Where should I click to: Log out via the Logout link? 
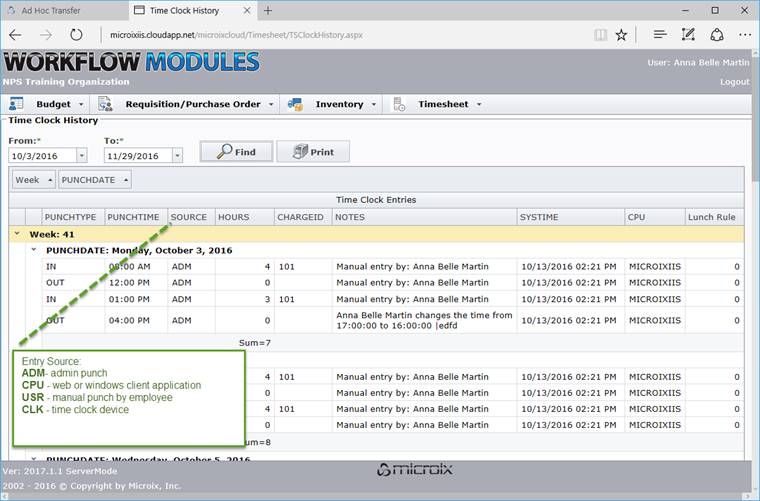[x=734, y=82]
